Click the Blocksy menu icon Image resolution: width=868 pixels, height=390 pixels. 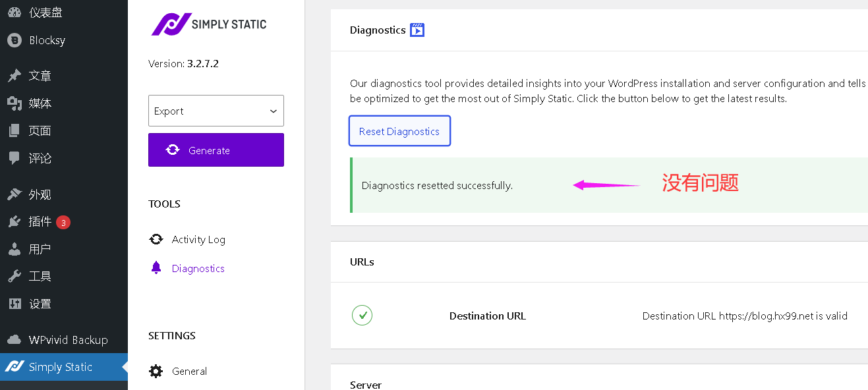coord(14,40)
